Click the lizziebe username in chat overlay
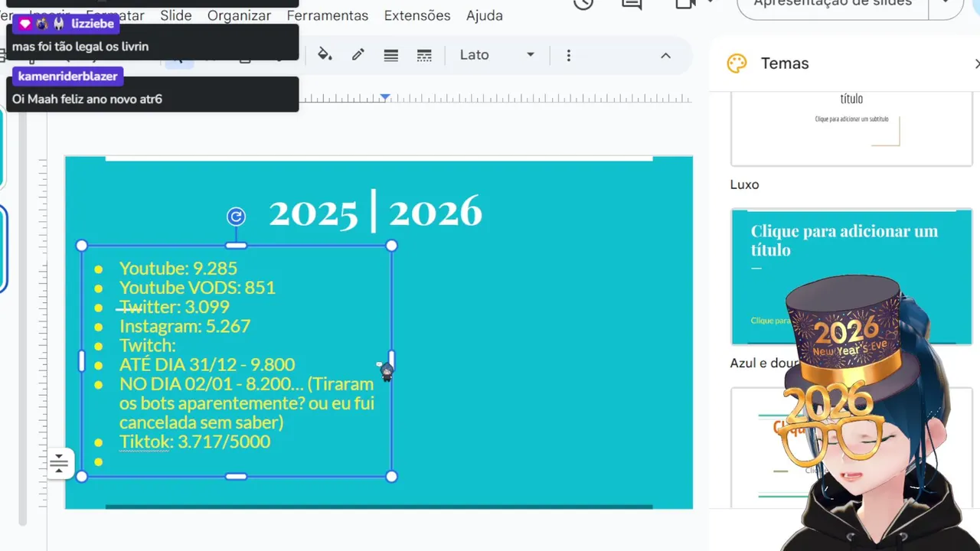The image size is (980, 551). point(93,24)
